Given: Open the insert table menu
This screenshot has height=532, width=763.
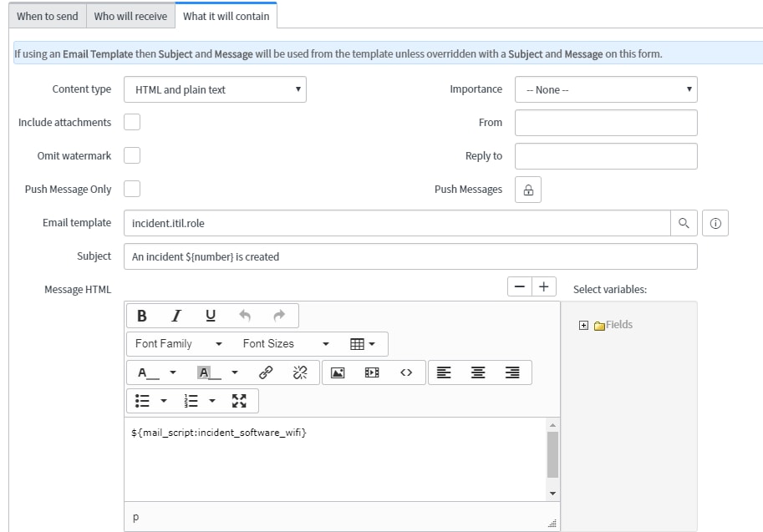Looking at the screenshot, I should point(363,344).
